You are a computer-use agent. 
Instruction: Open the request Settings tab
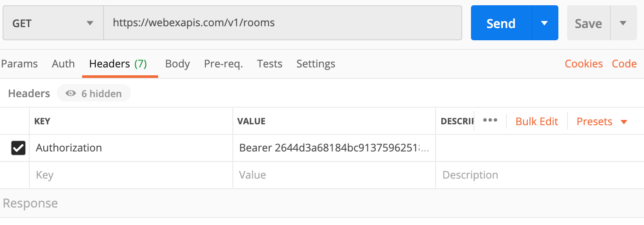tap(315, 64)
